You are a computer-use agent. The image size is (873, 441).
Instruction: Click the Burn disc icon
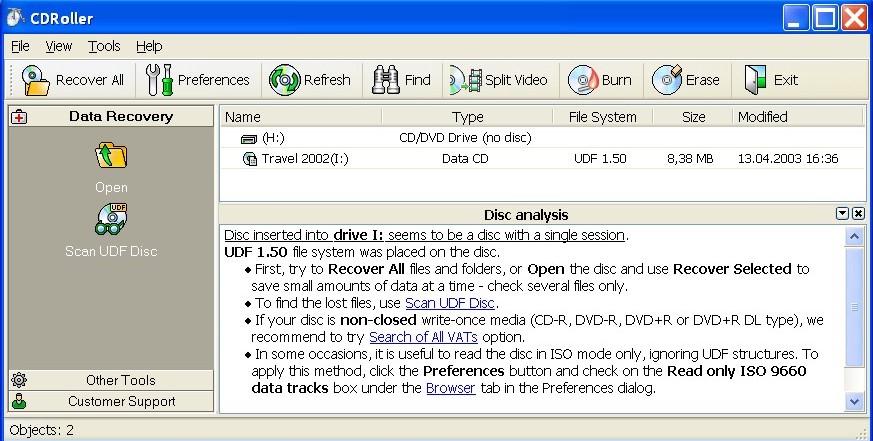(x=583, y=80)
